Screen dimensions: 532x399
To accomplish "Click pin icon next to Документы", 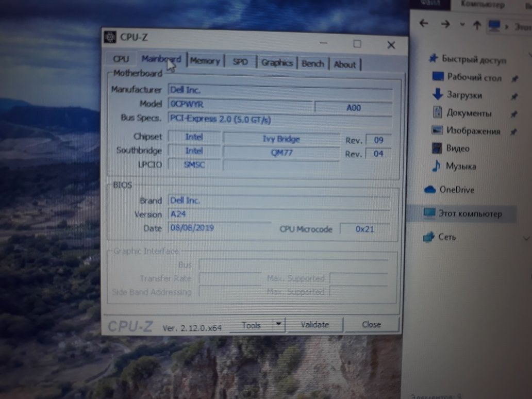I will click(x=514, y=114).
